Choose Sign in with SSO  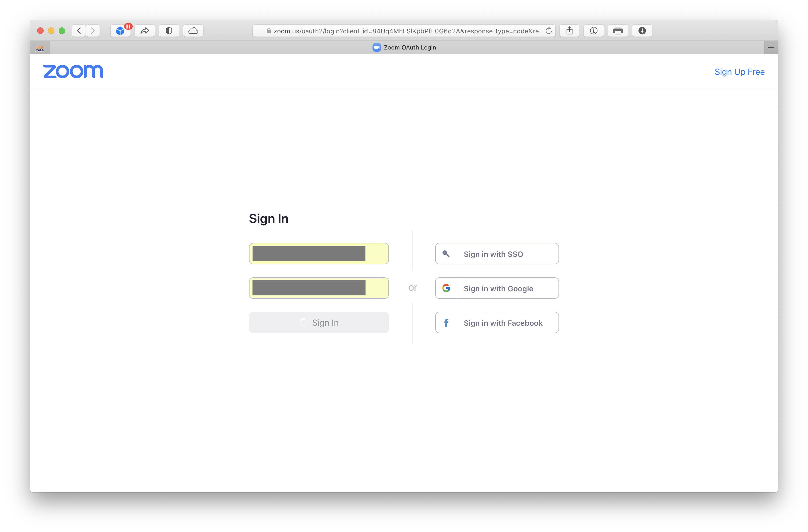point(497,254)
